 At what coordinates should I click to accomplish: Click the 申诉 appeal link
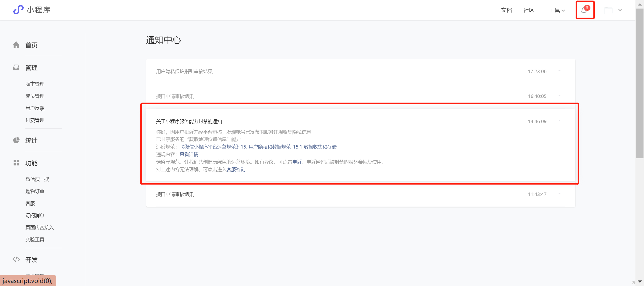tap(297, 162)
